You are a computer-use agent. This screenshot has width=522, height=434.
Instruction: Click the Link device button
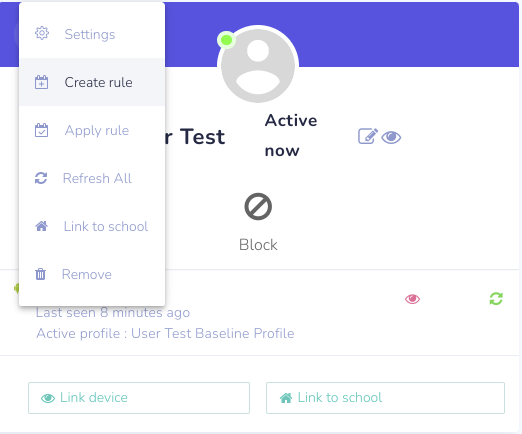coord(139,398)
